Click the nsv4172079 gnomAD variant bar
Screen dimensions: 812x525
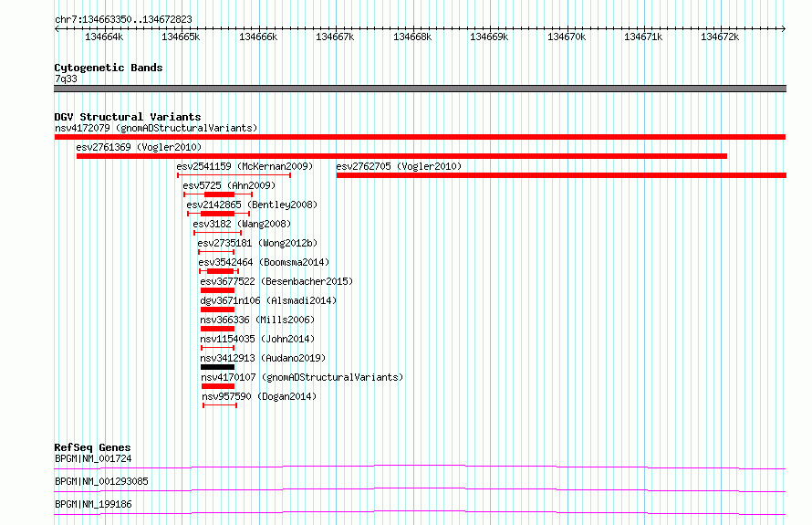click(420, 137)
